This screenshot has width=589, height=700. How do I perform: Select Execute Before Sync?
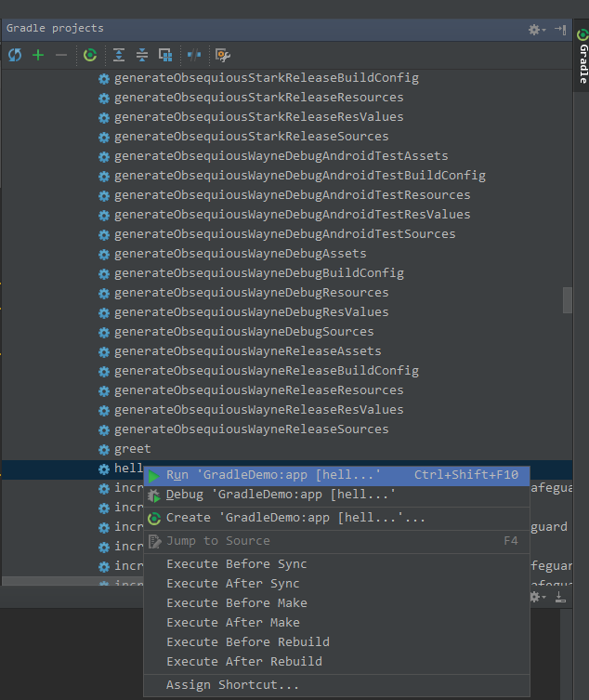336,564
